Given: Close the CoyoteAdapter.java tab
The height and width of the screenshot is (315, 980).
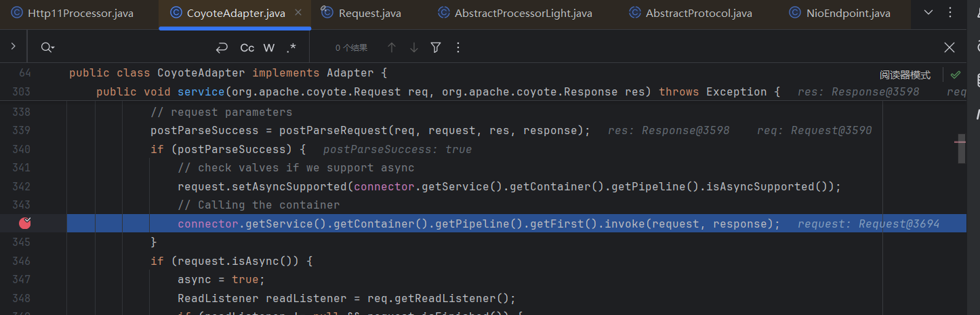Looking at the screenshot, I should tap(299, 13).
